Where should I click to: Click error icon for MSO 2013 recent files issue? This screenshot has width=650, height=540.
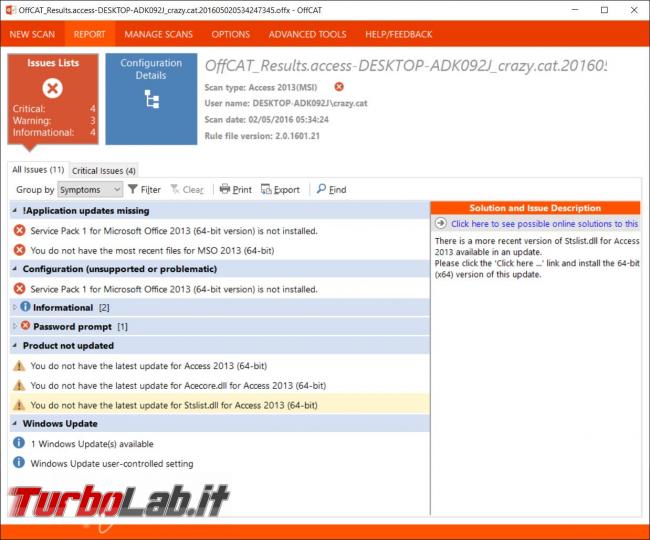[19, 250]
